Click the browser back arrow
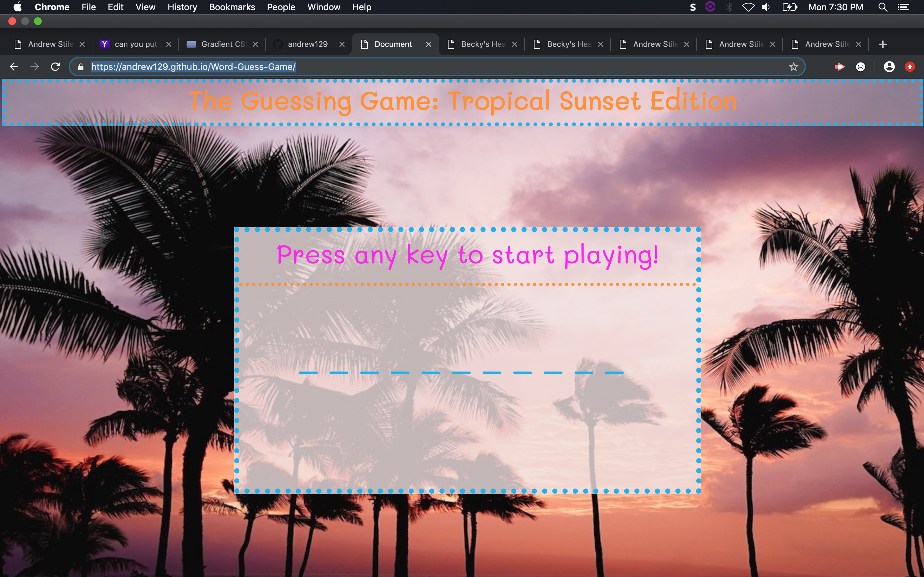The height and width of the screenshot is (577, 924). click(x=14, y=67)
